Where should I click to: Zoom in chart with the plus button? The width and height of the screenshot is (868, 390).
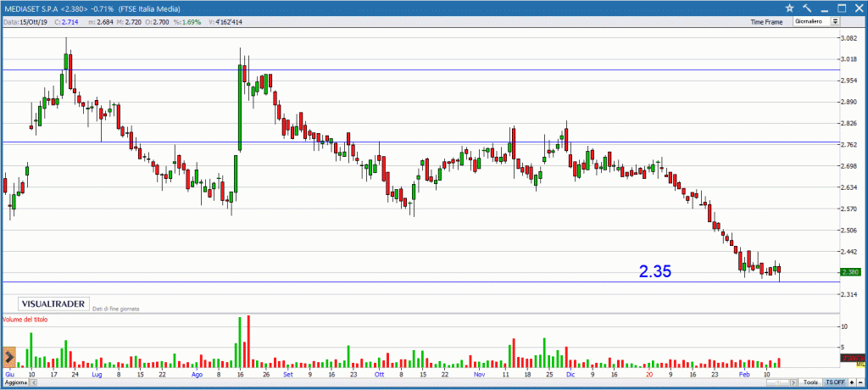pos(851,382)
